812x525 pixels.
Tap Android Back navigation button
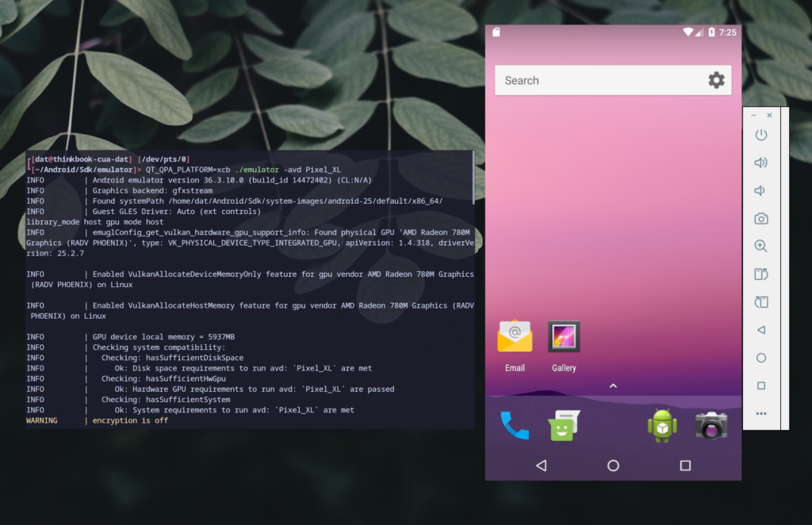click(x=541, y=466)
